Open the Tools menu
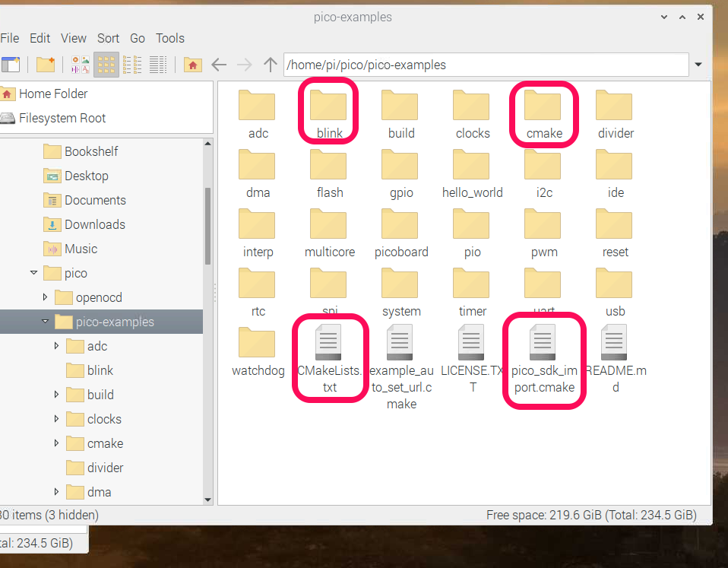 [x=170, y=38]
